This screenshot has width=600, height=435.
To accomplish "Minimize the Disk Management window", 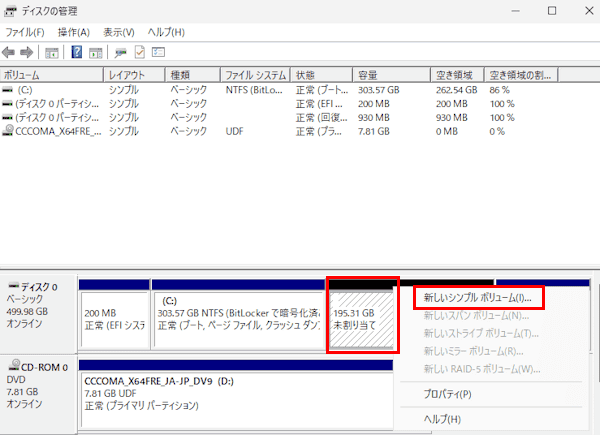I will point(515,11).
